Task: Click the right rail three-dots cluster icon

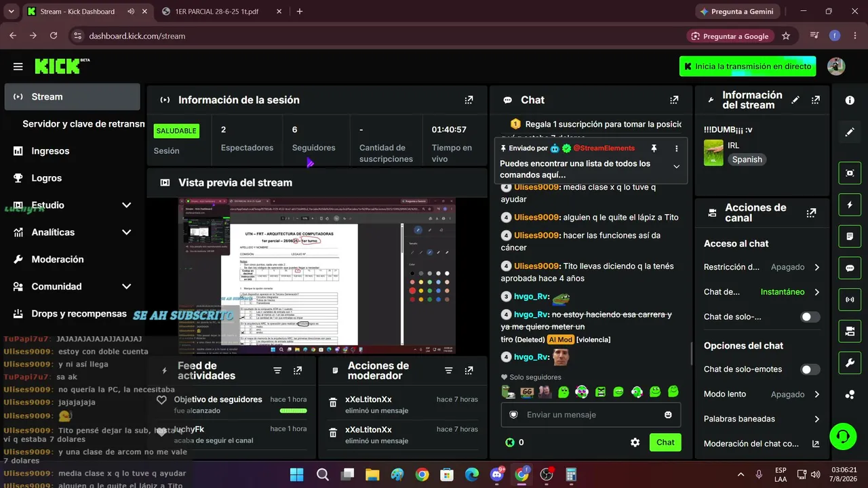Action: 850,394
